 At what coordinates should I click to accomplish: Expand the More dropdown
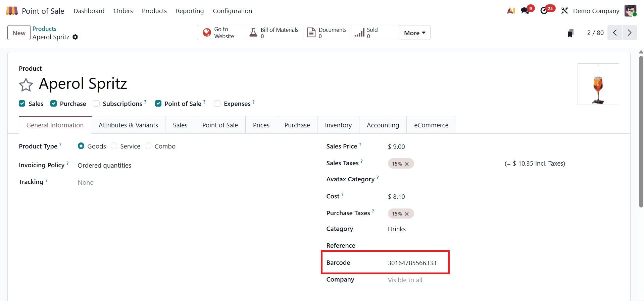pyautogui.click(x=415, y=33)
